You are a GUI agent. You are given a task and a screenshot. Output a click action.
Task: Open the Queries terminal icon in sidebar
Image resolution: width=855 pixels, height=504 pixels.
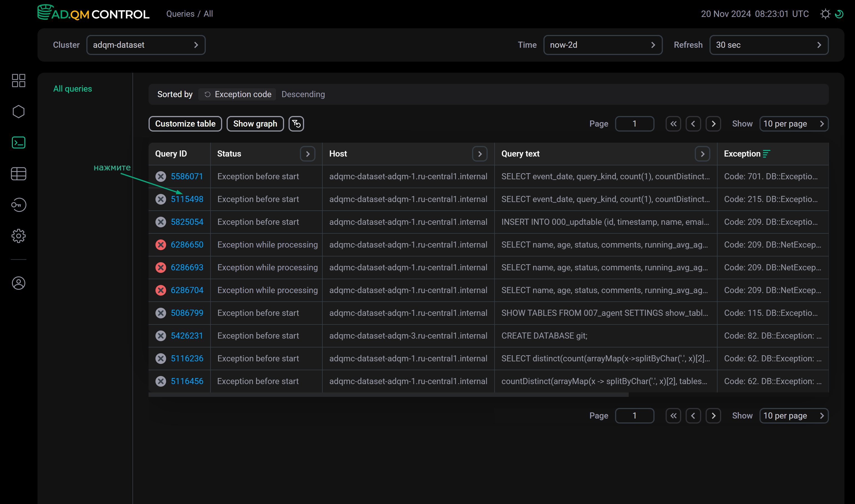pos(18,143)
